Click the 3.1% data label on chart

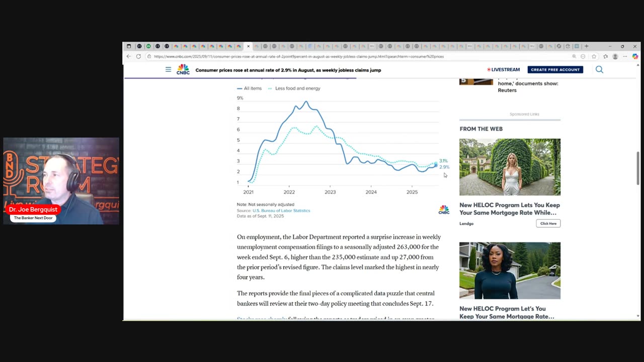point(443,161)
